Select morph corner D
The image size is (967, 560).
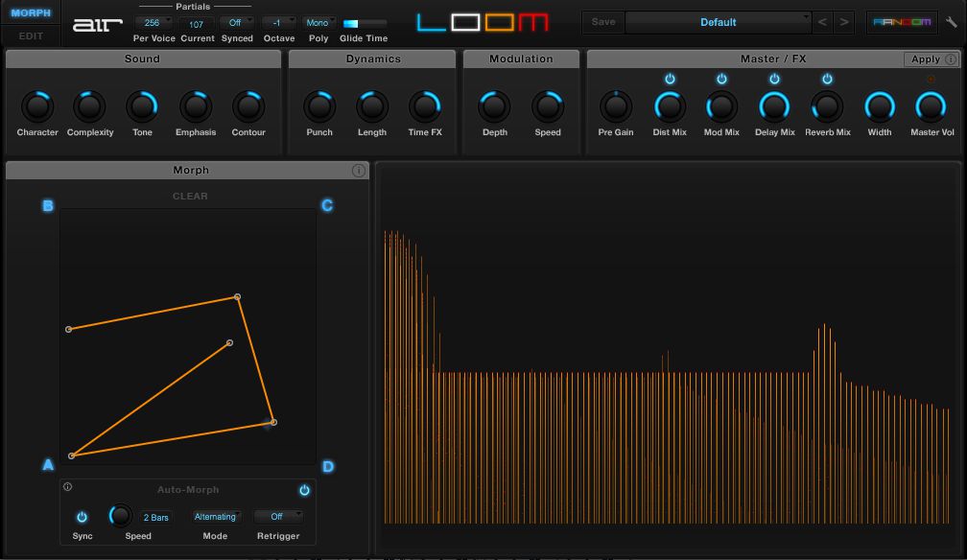[328, 466]
